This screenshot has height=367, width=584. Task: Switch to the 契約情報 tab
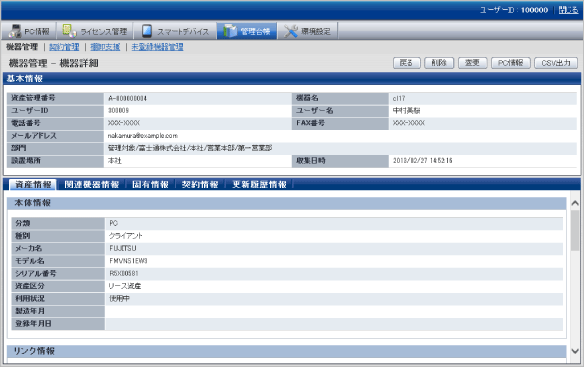click(200, 184)
